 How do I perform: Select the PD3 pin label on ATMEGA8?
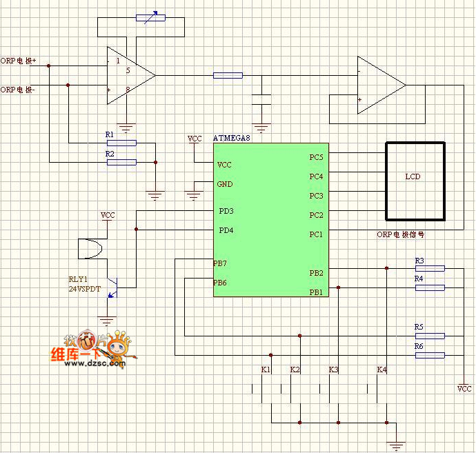click(x=226, y=211)
